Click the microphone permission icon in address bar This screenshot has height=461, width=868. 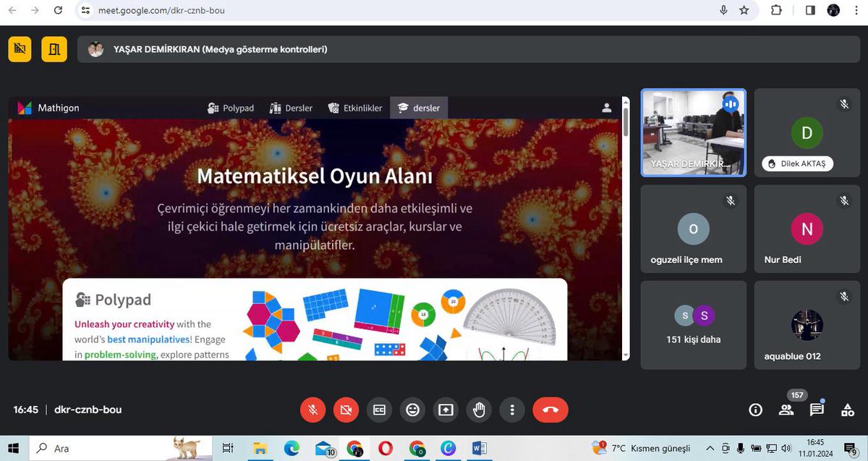pyautogui.click(x=723, y=10)
